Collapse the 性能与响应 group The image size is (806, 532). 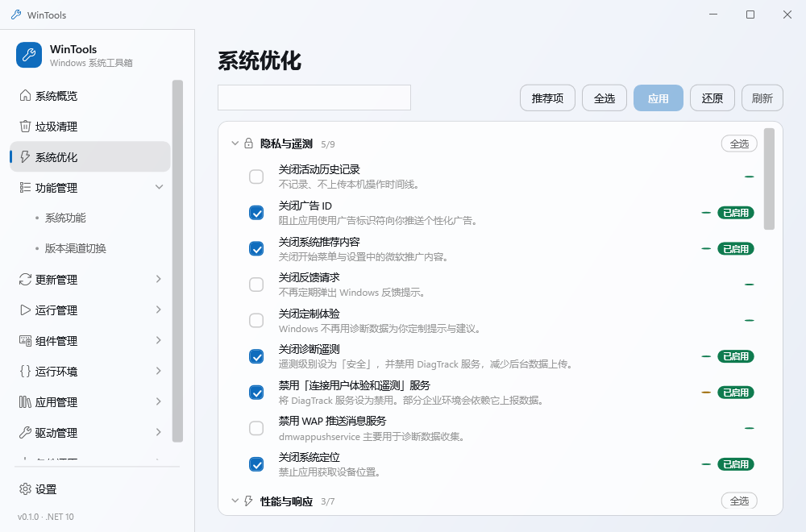tap(235, 501)
